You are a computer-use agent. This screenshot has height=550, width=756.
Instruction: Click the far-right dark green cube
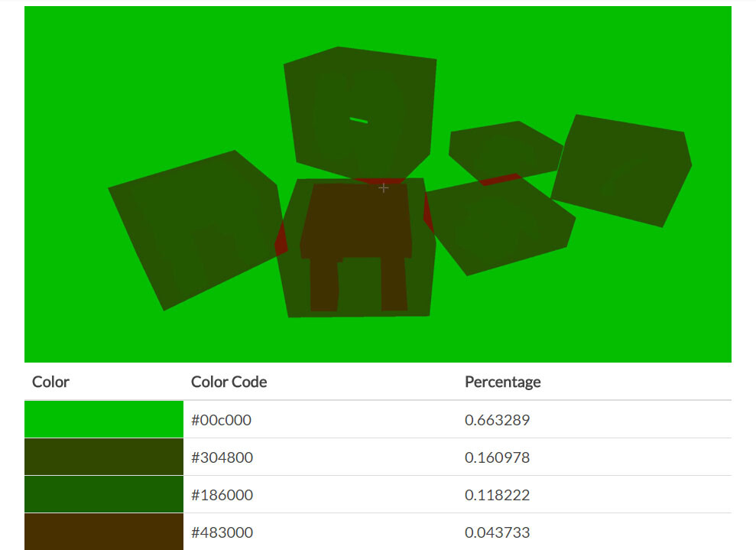[x=621, y=170]
